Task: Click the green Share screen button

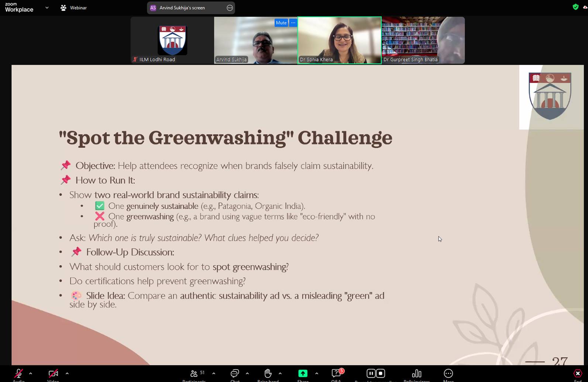Action: pos(303,374)
